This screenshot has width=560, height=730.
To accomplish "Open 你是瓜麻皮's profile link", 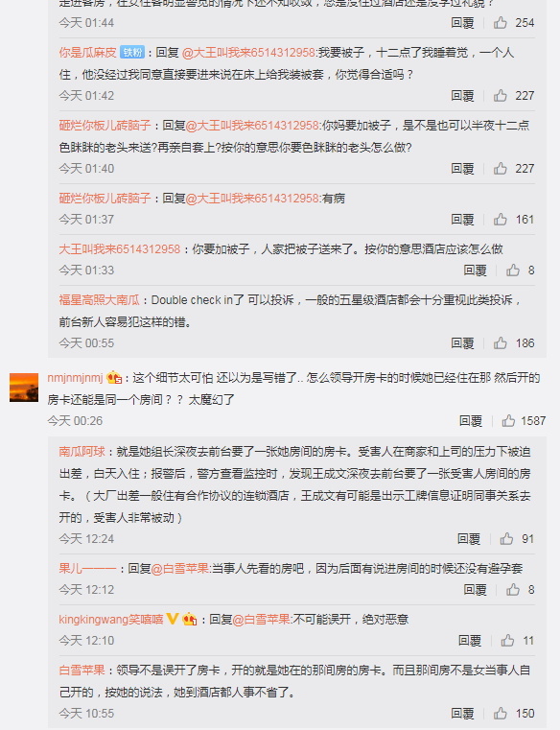I will click(x=87, y=52).
